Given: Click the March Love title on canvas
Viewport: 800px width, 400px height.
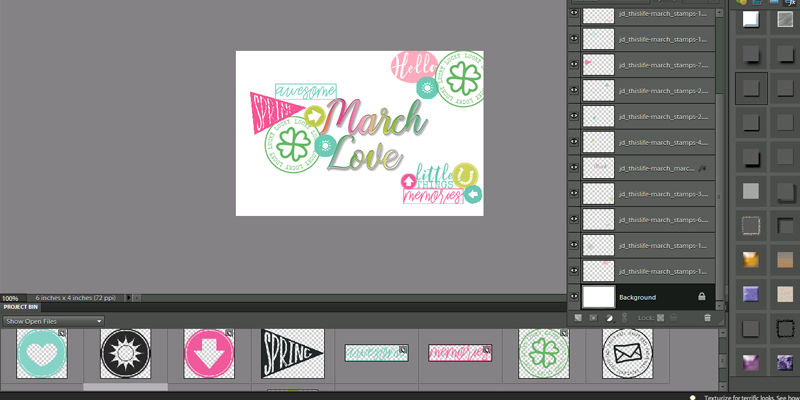Looking at the screenshot, I should (376, 135).
